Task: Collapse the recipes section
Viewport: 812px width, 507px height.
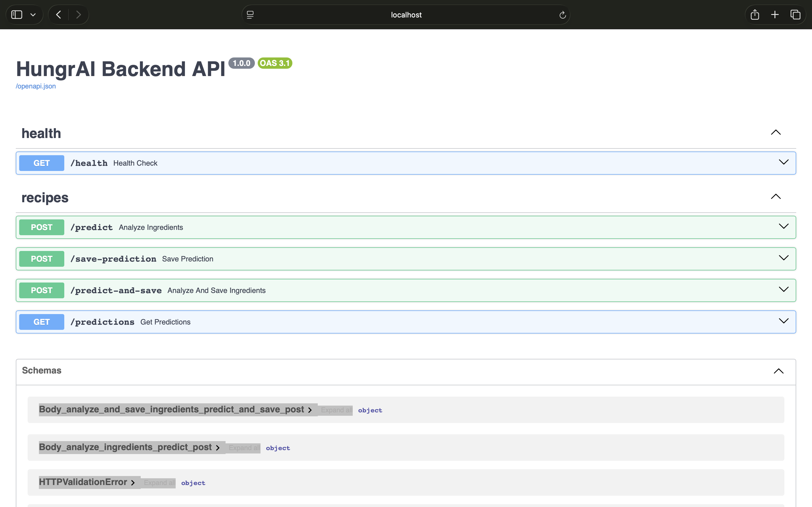Action: click(x=775, y=197)
